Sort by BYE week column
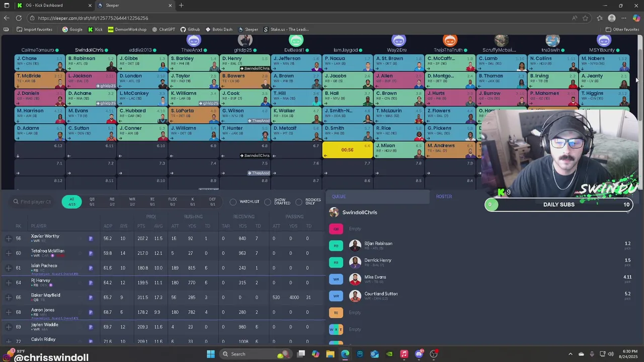 coord(124,226)
